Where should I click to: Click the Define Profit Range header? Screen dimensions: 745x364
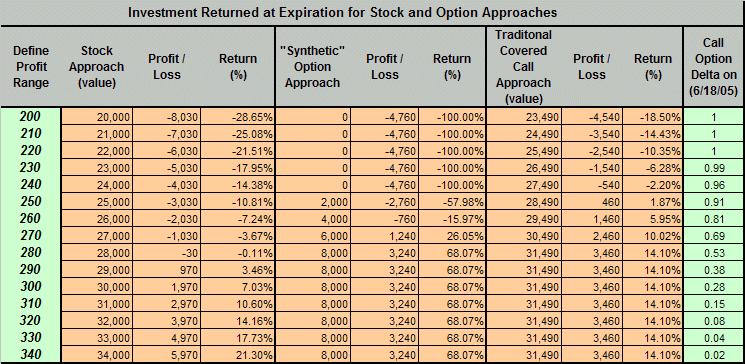click(31, 67)
